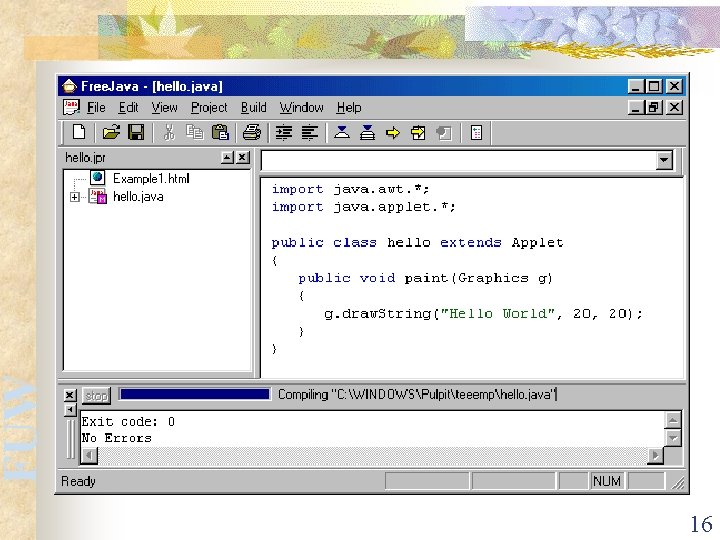Image resolution: width=720 pixels, height=540 pixels.
Task: Click output horizontal scroll left arrow
Action: (89, 456)
